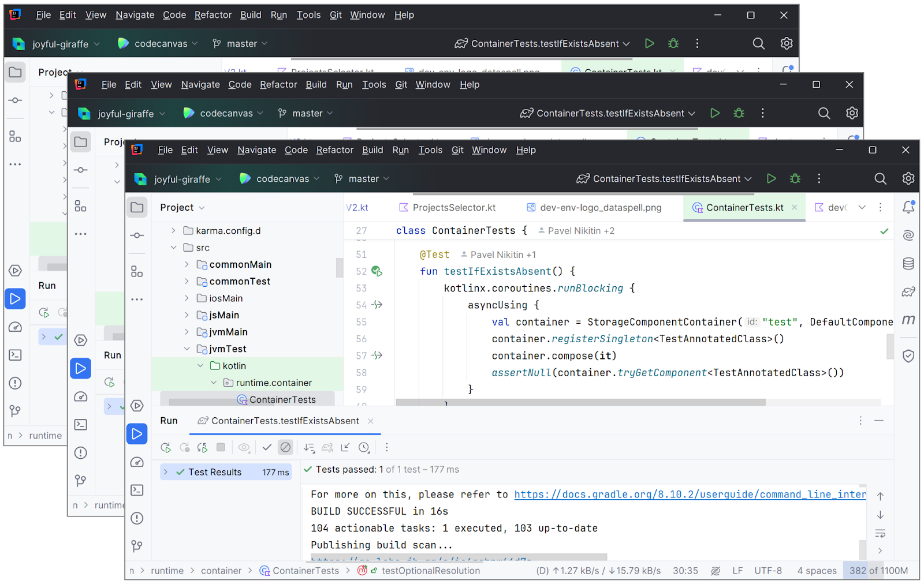Open the Commit tool window in front window
Image resolution: width=924 pixels, height=584 pixels.
click(x=137, y=235)
